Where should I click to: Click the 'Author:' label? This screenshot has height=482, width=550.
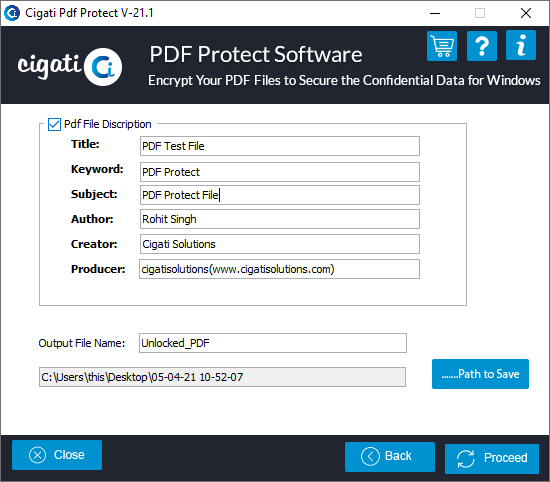pyautogui.click(x=92, y=219)
